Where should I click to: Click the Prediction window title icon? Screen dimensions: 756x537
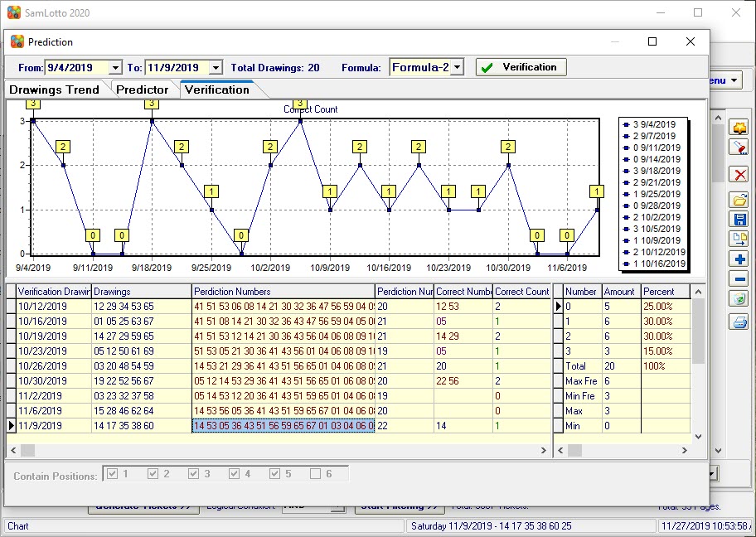pyautogui.click(x=17, y=42)
